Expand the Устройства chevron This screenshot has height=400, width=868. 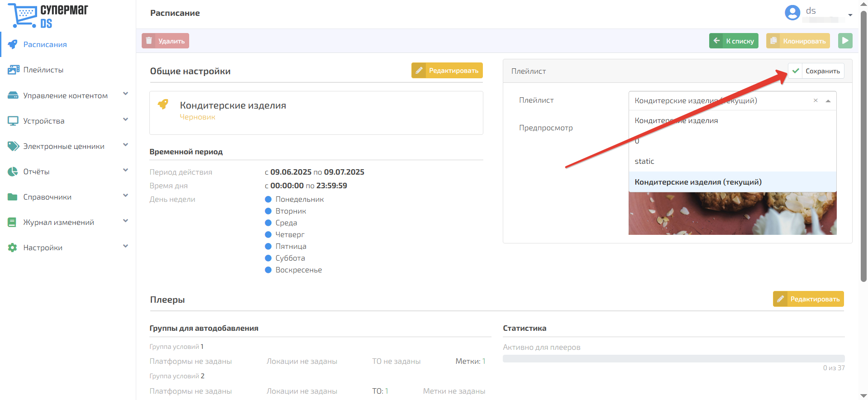point(125,119)
